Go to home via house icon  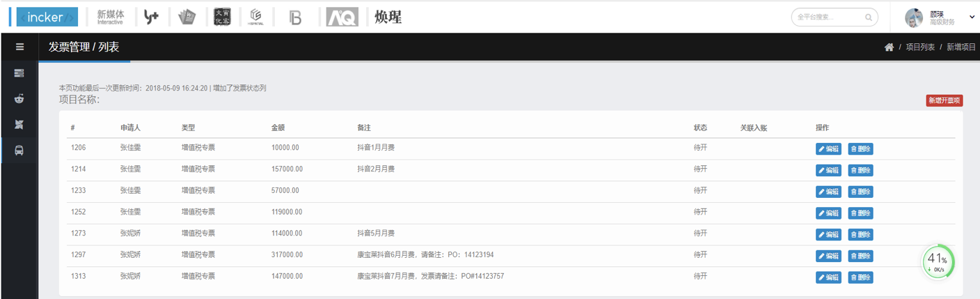click(x=889, y=47)
